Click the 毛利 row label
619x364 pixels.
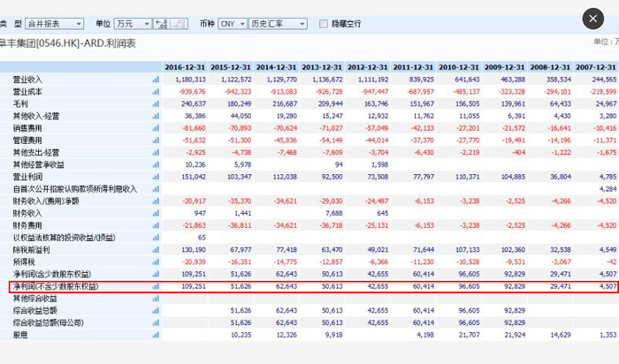(20, 104)
